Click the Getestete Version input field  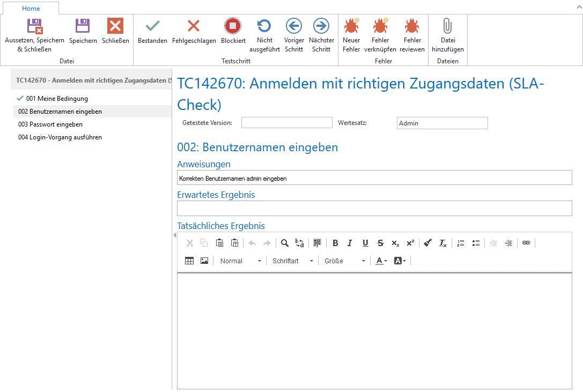286,123
